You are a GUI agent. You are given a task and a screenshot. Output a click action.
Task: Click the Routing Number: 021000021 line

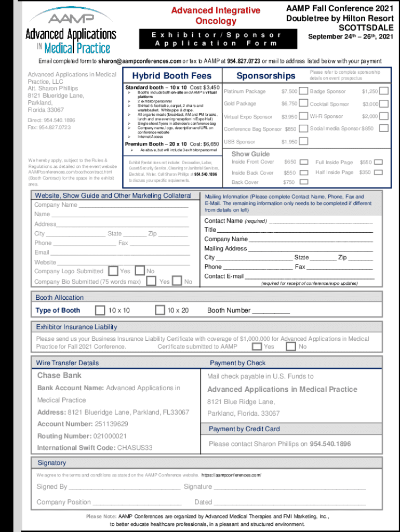[82, 436]
